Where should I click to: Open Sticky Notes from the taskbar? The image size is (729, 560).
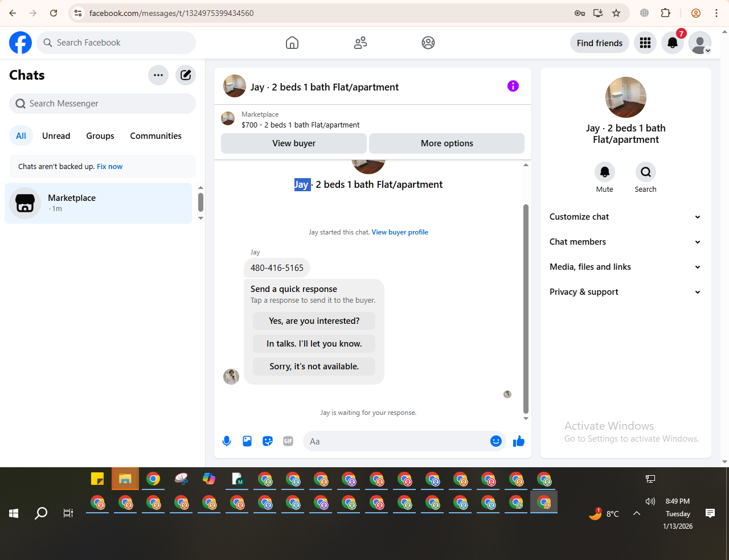pos(97,479)
